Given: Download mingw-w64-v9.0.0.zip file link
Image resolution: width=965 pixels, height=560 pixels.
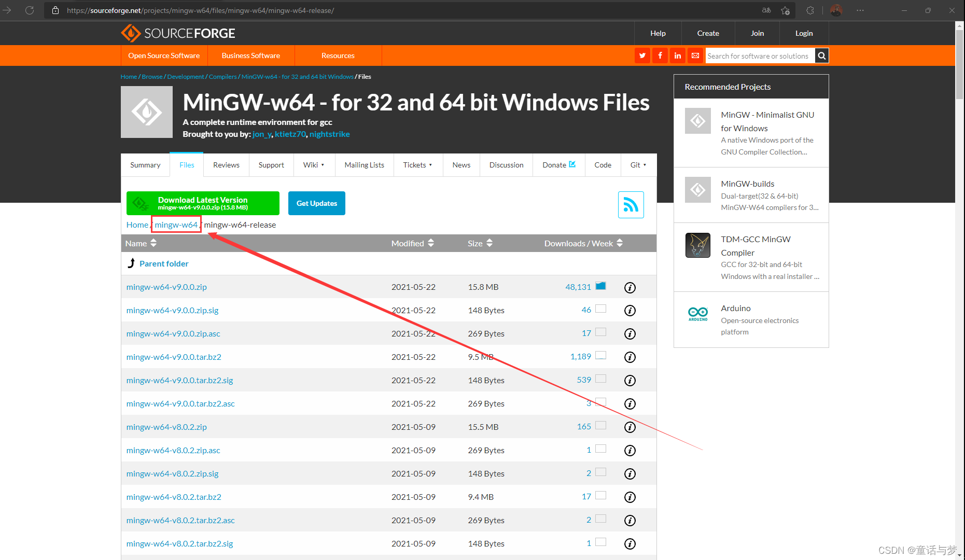Looking at the screenshot, I should [166, 287].
